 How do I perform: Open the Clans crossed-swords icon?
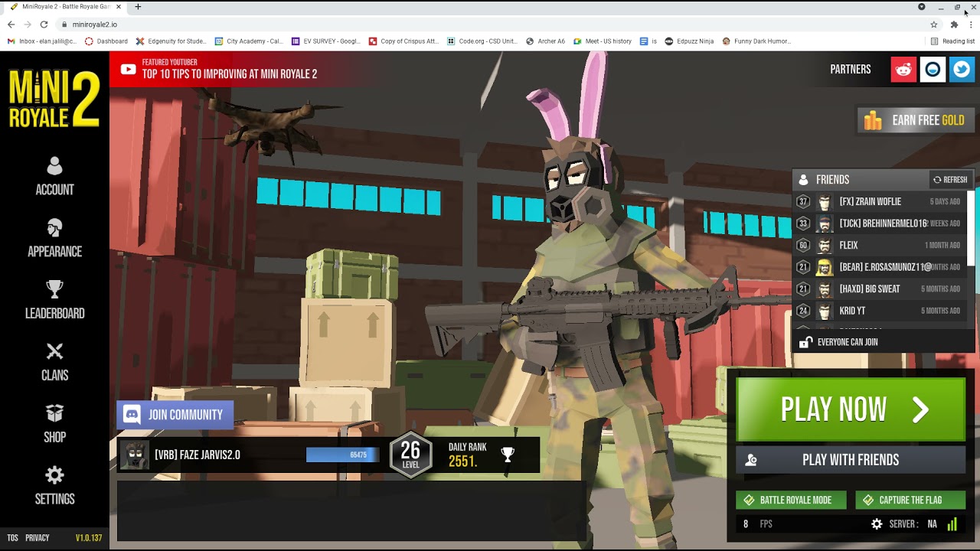pos(54,351)
